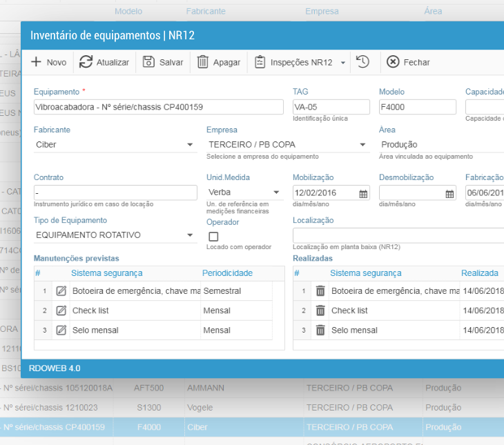
Task: Open the Unid.Medida dropdown showing Verba
Action: click(244, 192)
